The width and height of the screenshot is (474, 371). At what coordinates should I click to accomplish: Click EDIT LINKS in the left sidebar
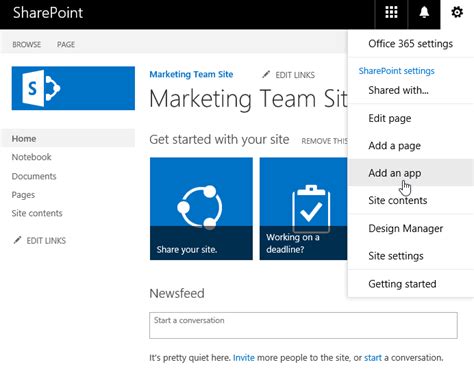coord(46,240)
